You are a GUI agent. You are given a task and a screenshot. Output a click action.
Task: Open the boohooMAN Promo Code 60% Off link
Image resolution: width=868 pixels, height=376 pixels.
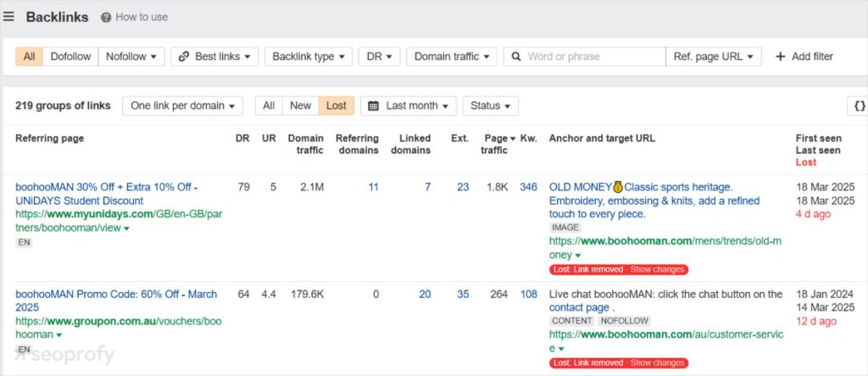[x=116, y=300]
